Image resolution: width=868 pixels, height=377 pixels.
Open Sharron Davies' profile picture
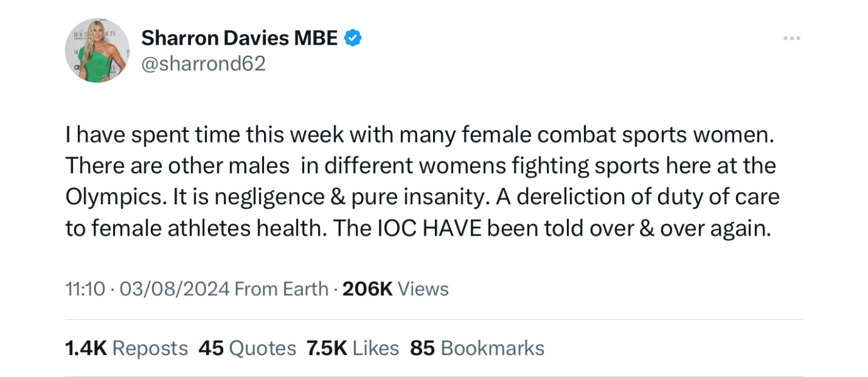click(x=97, y=50)
